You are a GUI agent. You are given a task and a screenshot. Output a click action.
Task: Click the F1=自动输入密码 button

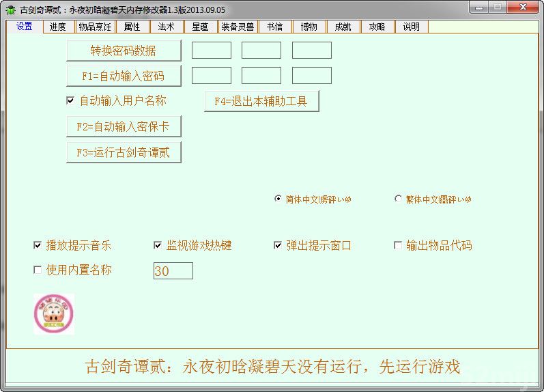124,76
